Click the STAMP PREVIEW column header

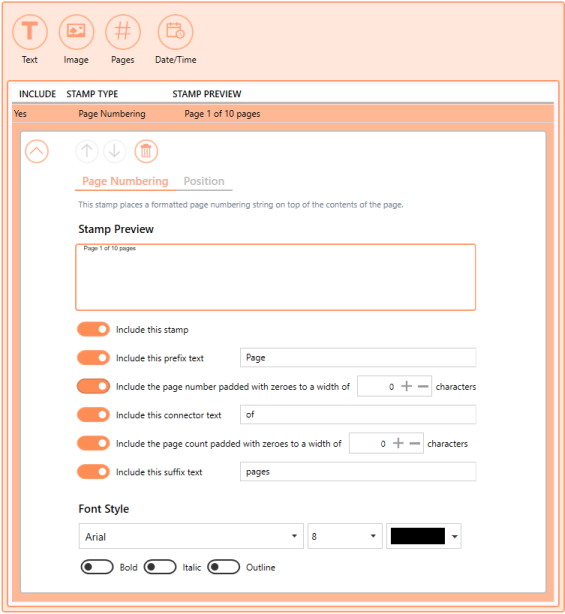click(207, 94)
